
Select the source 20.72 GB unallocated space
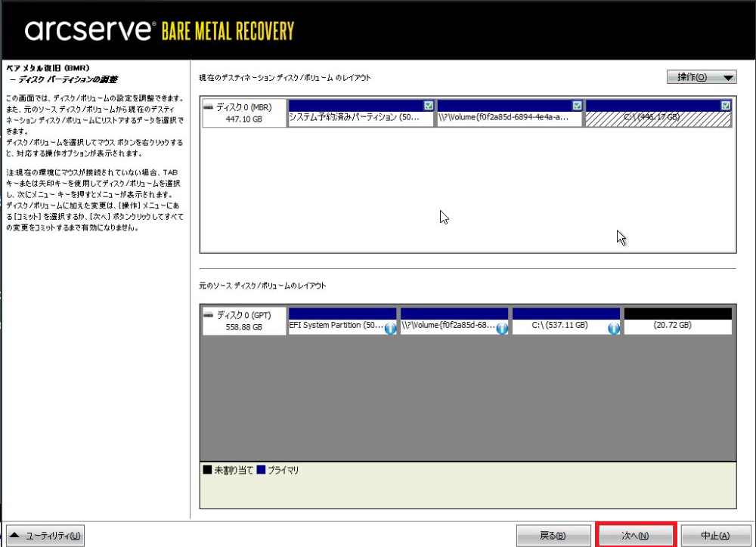tap(677, 326)
